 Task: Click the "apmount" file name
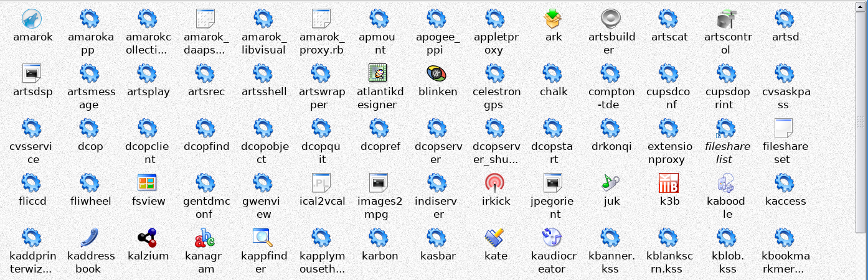(379, 44)
